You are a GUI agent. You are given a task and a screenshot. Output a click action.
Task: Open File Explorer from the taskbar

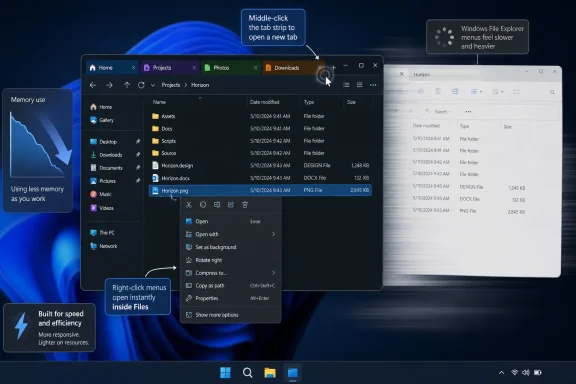[270, 373]
